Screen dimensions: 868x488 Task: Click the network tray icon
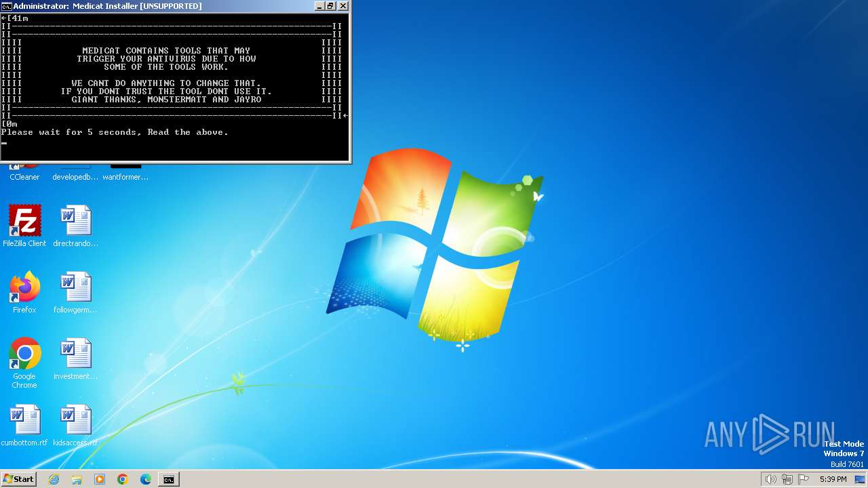(787, 479)
